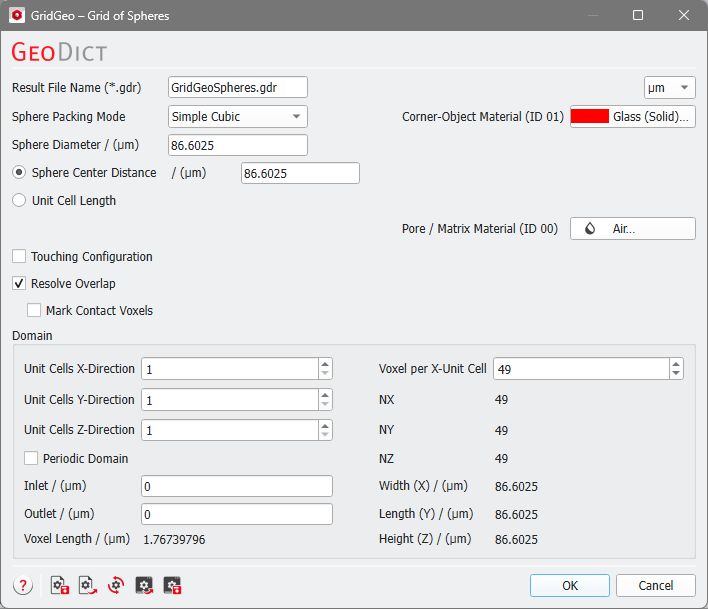Screen dimensions: 708x609
Task: Open the Sphere Packing Mode dropdown
Action: pos(238,116)
